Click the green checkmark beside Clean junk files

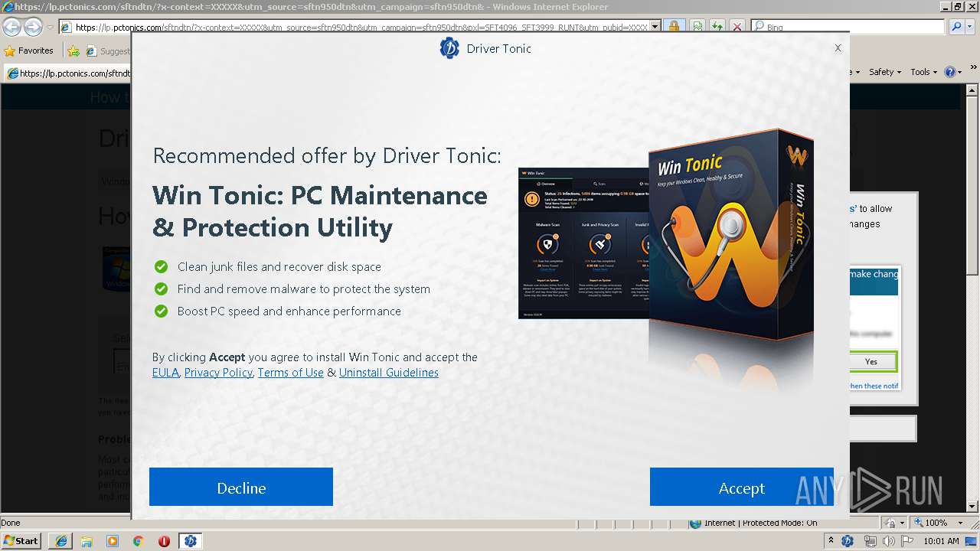coord(161,266)
